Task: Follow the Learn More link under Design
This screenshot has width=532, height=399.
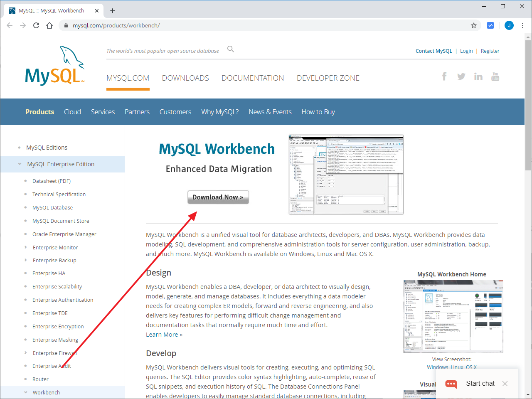Action: [164, 335]
